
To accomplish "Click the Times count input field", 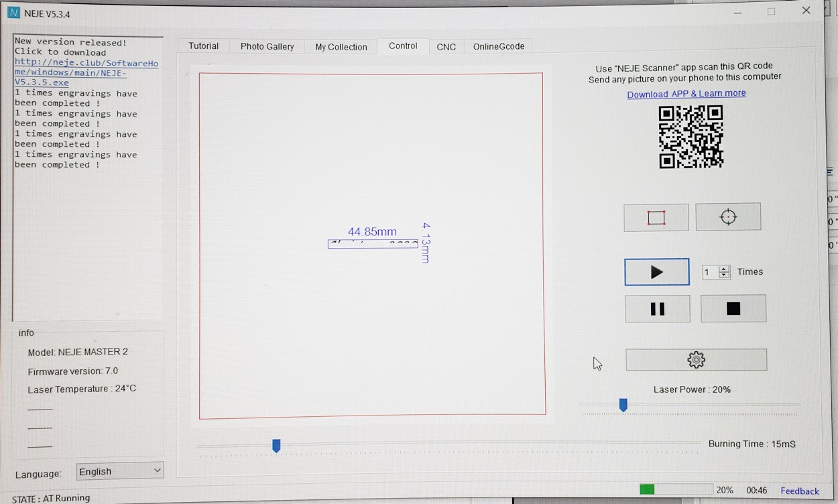I will pyautogui.click(x=710, y=272).
